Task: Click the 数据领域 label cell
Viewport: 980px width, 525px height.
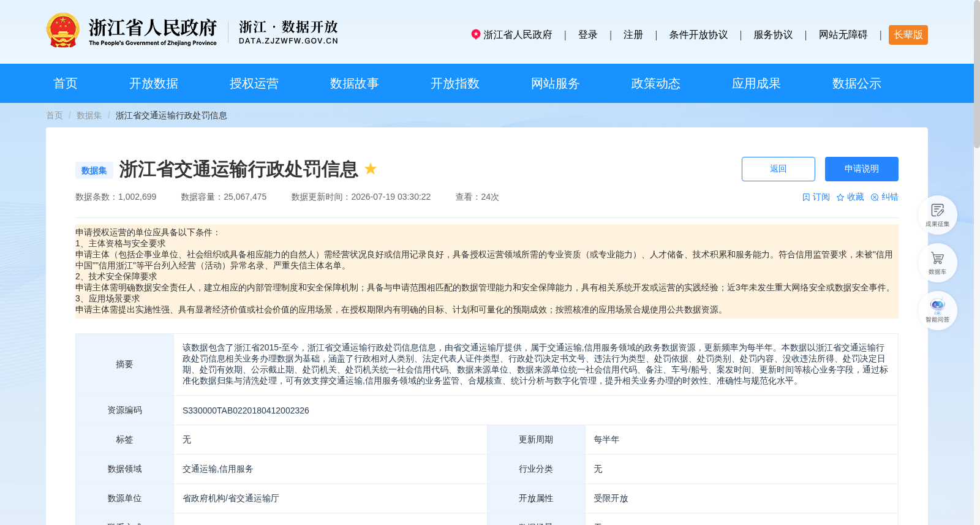Action: click(x=124, y=469)
